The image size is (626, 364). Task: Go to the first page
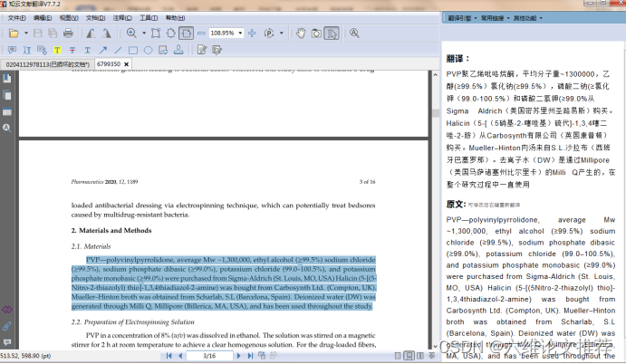pyautogui.click(x=169, y=356)
